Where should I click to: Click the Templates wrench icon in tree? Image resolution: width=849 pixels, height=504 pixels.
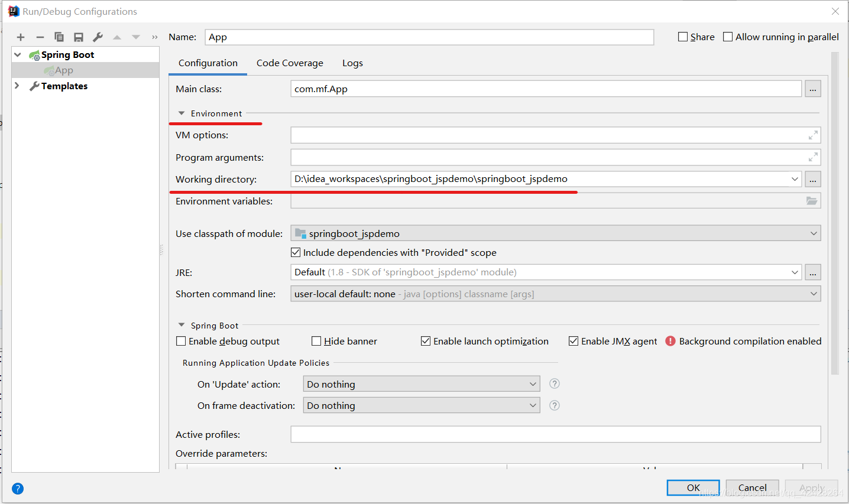pos(34,86)
